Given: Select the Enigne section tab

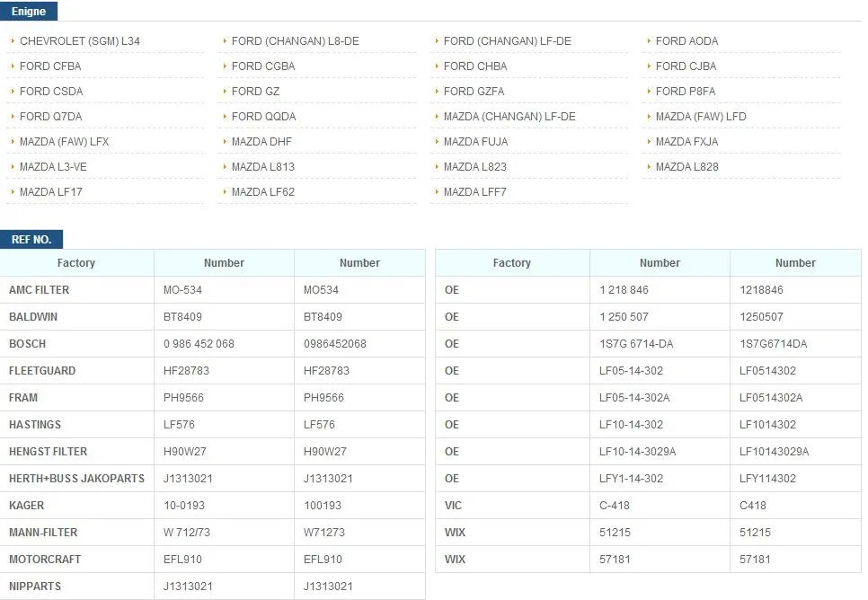Looking at the screenshot, I should (29, 11).
